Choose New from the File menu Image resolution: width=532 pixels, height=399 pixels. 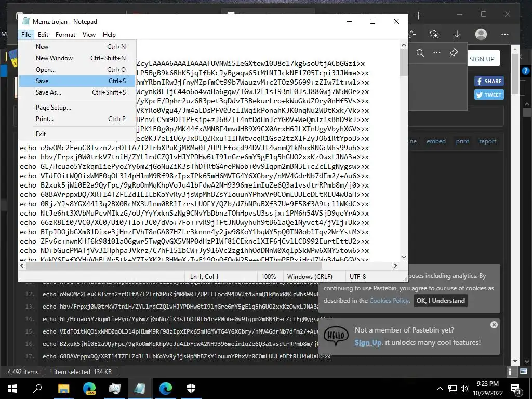pyautogui.click(x=77, y=47)
